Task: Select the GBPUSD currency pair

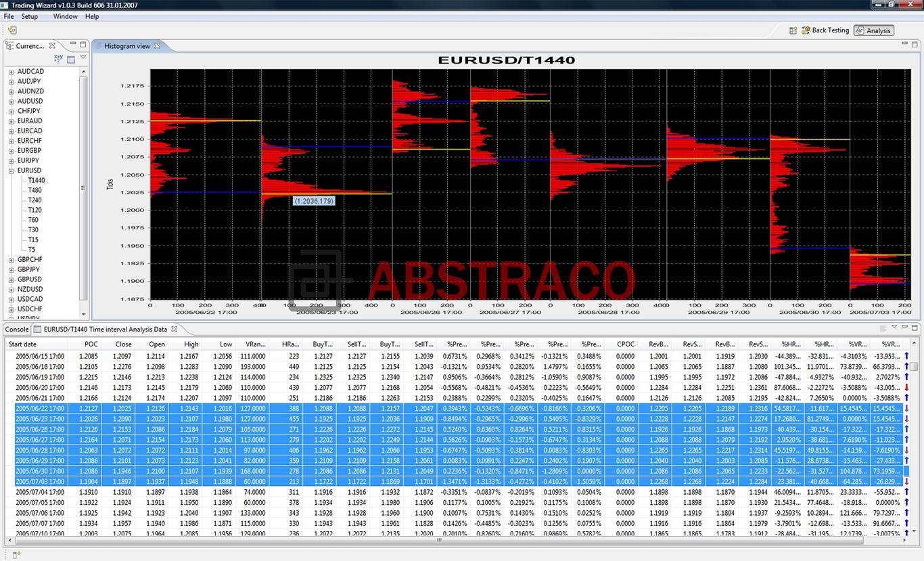Action: [30, 279]
